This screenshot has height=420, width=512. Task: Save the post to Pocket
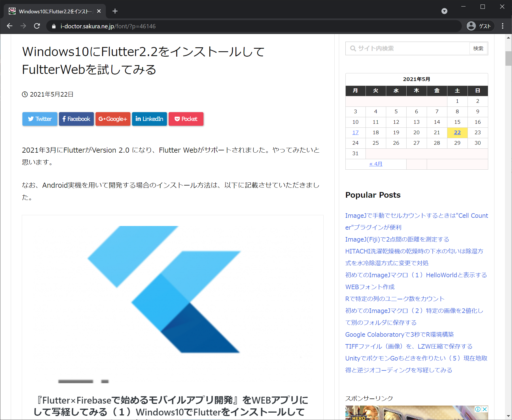(x=186, y=119)
